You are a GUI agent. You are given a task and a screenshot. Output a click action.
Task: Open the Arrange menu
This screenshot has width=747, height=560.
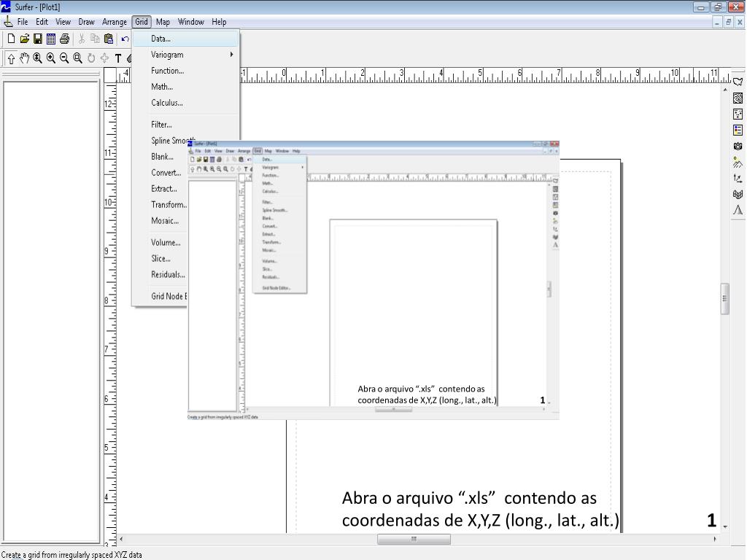[115, 22]
